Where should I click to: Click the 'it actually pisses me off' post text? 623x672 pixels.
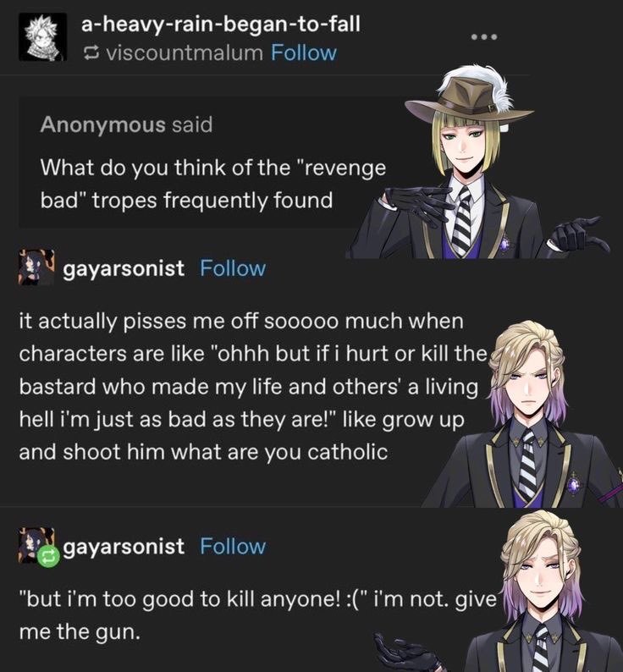(x=254, y=386)
